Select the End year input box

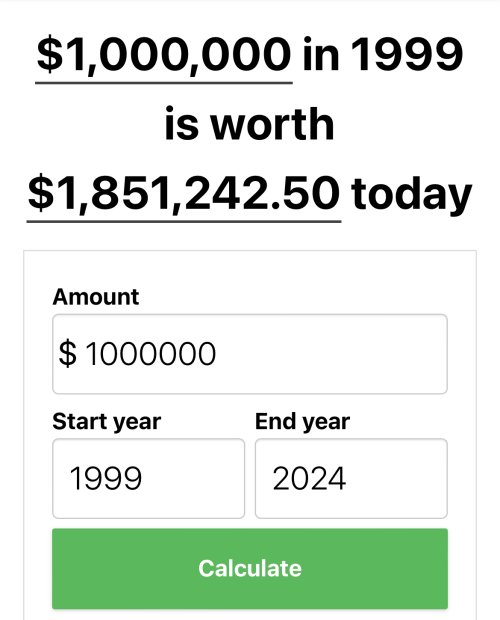[351, 478]
